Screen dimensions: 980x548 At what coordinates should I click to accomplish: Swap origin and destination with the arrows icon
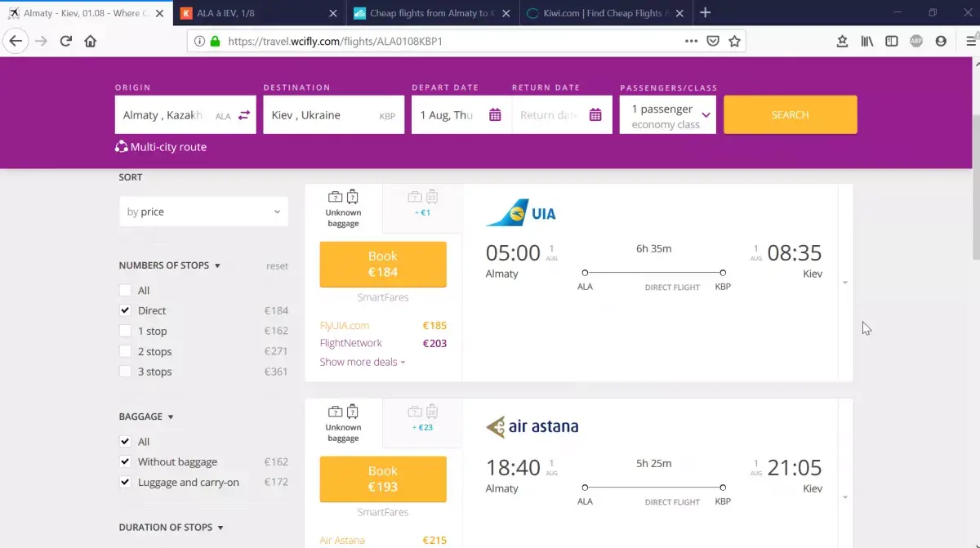pos(244,115)
